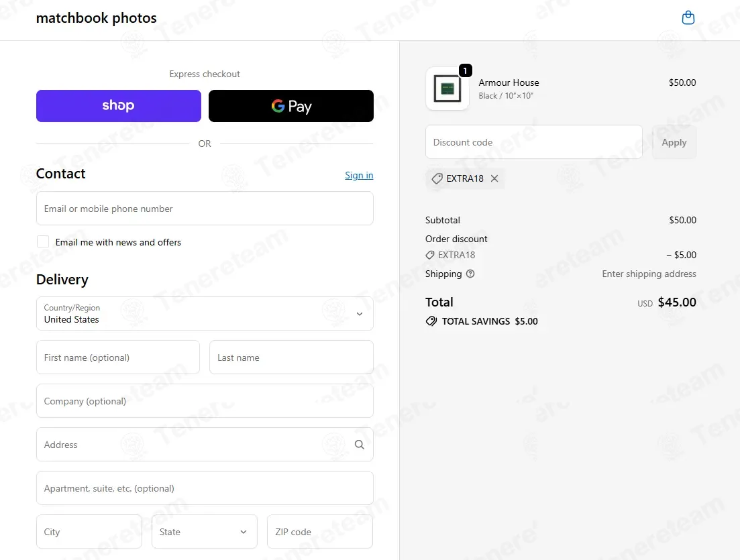Click the email or mobile phone field
Image resolution: width=740 pixels, height=560 pixels.
(205, 209)
